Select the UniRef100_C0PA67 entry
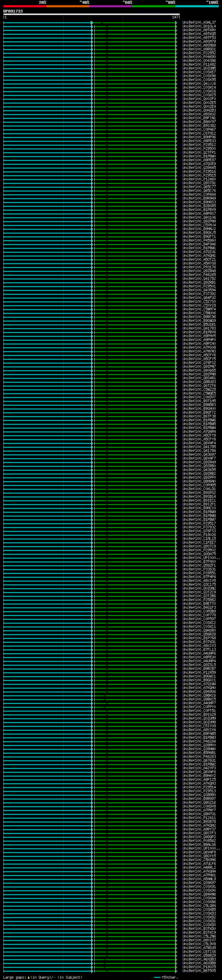The height and width of the screenshot is (980, 222). (x=199, y=130)
